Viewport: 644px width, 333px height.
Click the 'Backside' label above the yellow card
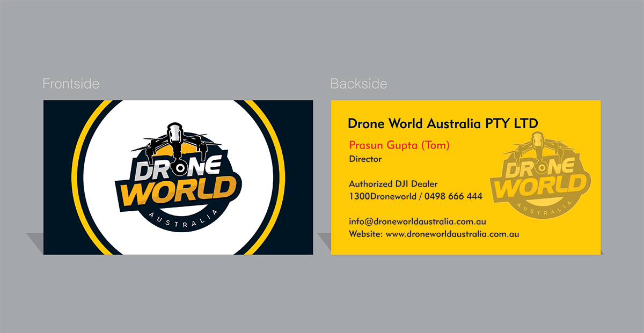pos(358,84)
